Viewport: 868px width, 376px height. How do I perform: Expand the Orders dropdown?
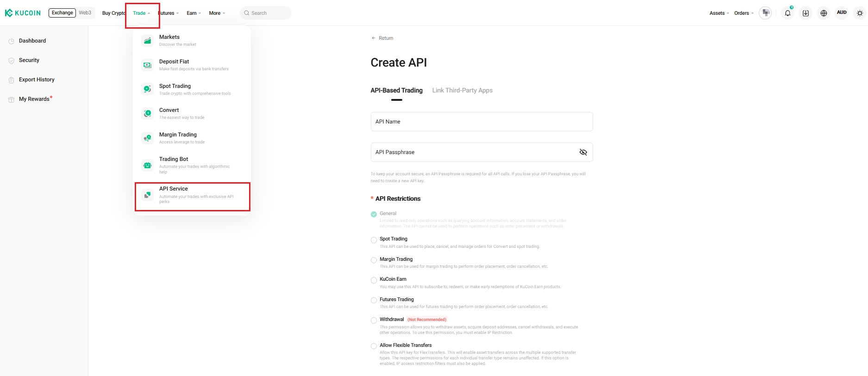(x=743, y=13)
